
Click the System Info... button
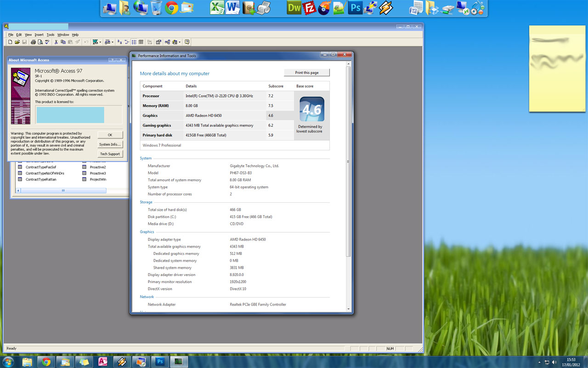(x=110, y=144)
